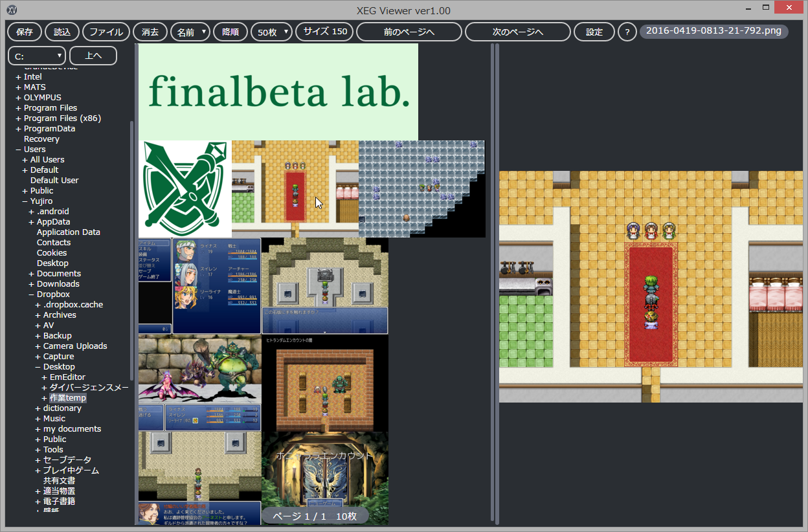Expand the Camera Uploads folder
This screenshot has width=808, height=532.
pyautogui.click(x=38, y=346)
